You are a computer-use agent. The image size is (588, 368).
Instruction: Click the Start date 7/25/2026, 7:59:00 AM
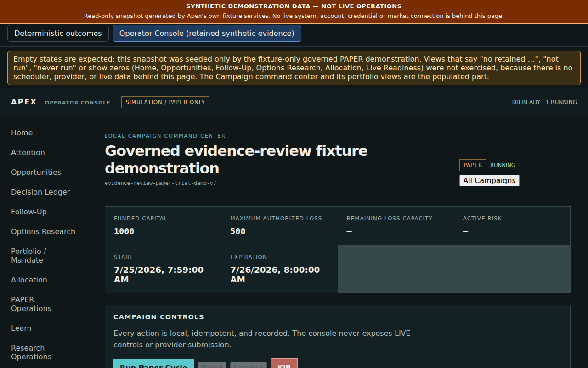[x=158, y=275]
